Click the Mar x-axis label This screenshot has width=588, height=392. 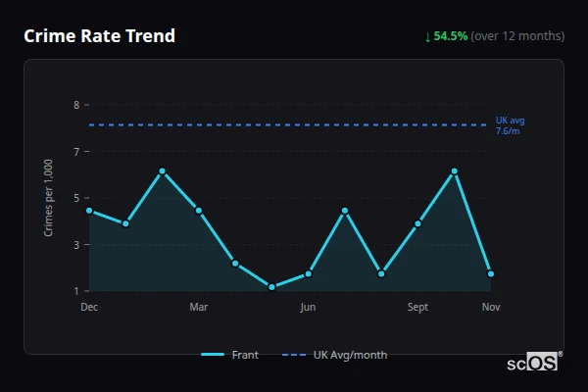[x=199, y=307]
